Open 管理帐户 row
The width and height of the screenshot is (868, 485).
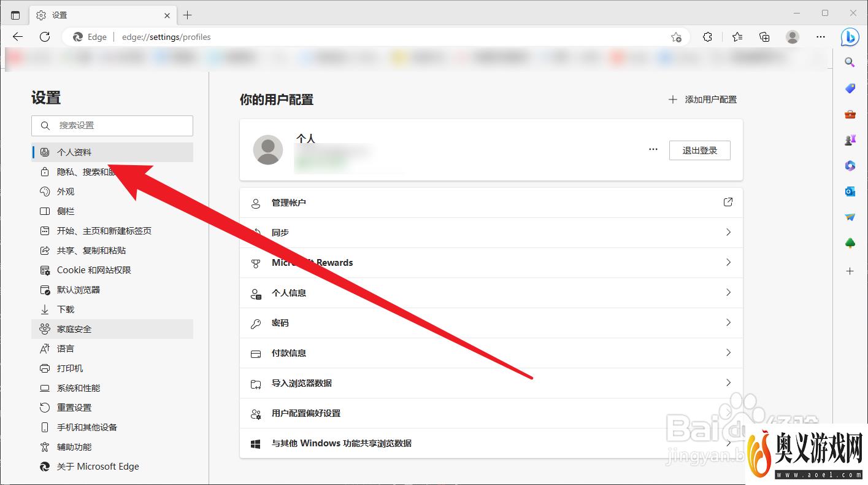(x=491, y=203)
